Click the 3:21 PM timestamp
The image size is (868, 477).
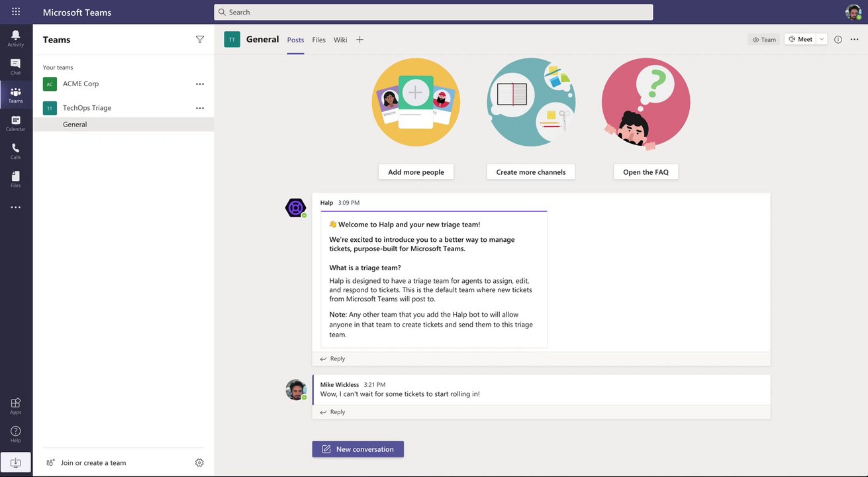[x=375, y=384]
